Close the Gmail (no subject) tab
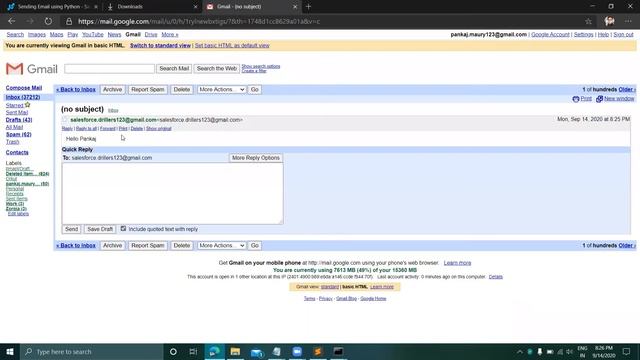The image size is (640, 360). click(295, 7)
